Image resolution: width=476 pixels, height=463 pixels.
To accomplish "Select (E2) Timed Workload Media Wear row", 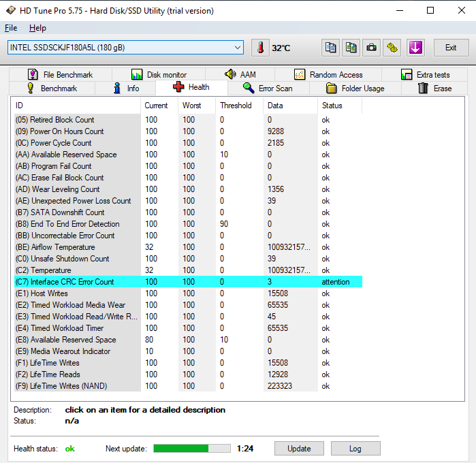I will [188, 305].
